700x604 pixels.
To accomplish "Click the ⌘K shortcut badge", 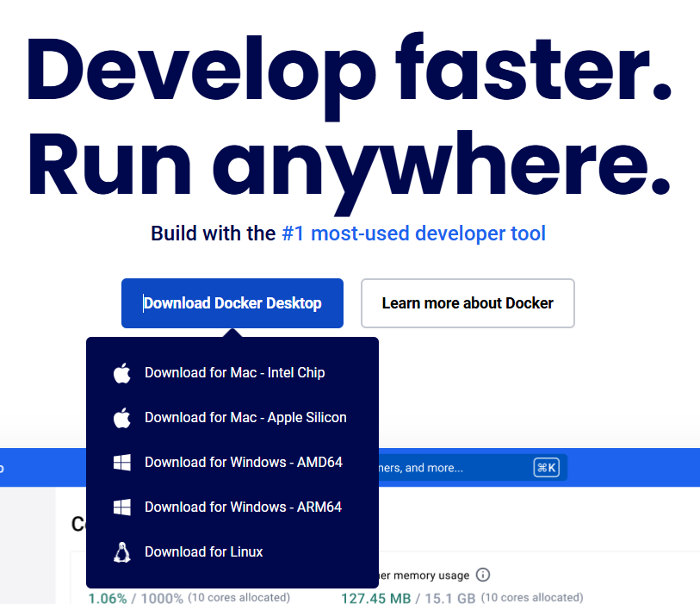I will 547,468.
